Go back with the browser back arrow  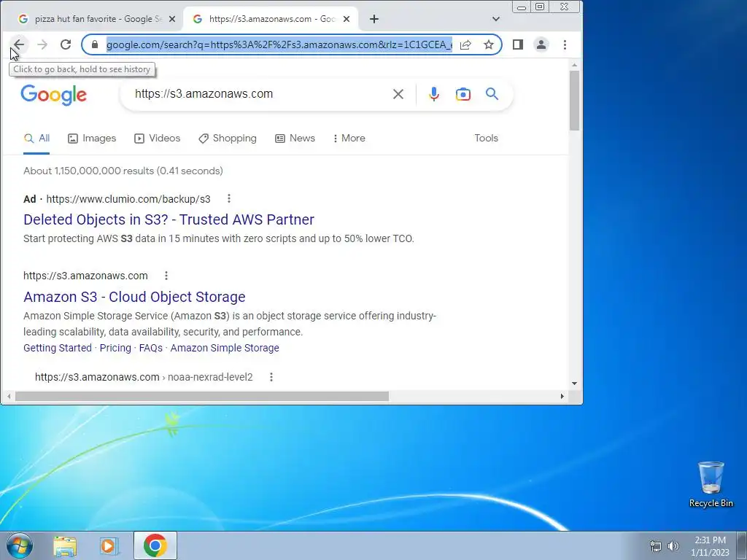(18, 44)
